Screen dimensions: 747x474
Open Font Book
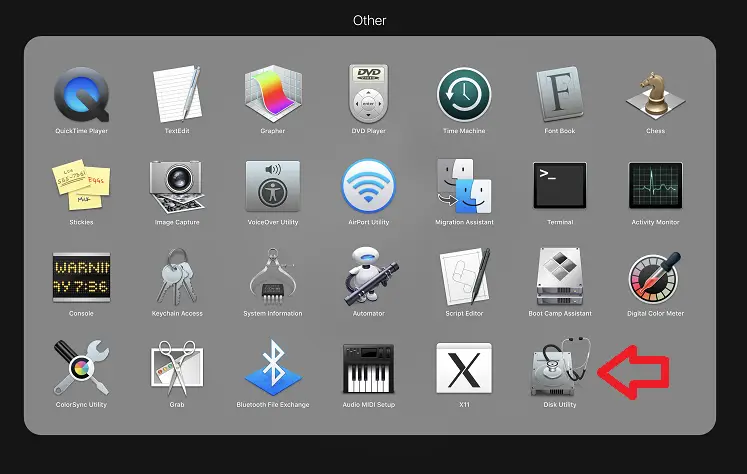click(x=560, y=93)
